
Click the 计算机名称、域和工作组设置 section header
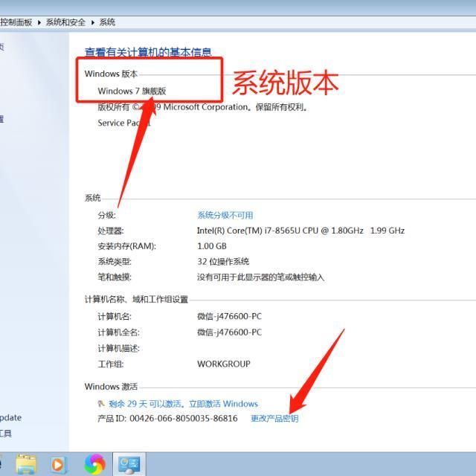point(136,300)
